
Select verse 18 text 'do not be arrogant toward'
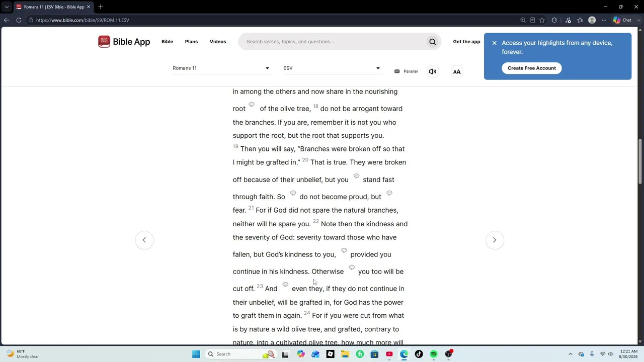[x=361, y=109]
